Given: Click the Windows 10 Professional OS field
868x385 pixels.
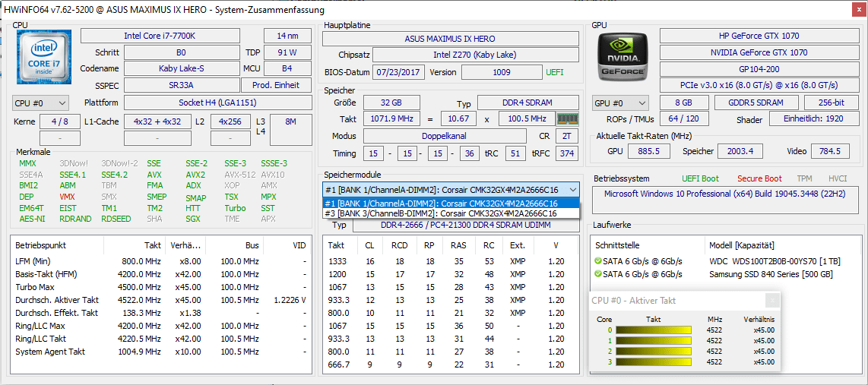Looking at the screenshot, I should [724, 200].
